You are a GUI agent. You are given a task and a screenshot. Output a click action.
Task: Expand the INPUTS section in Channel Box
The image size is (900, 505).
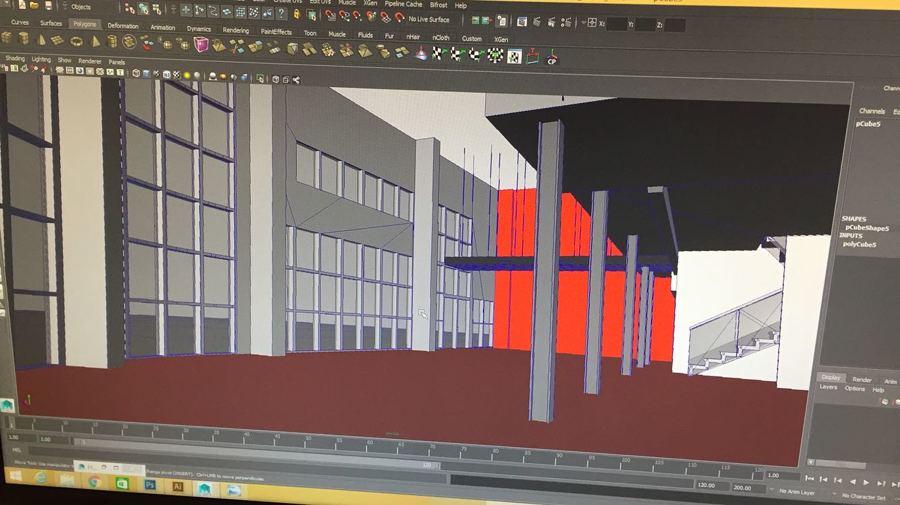point(851,236)
